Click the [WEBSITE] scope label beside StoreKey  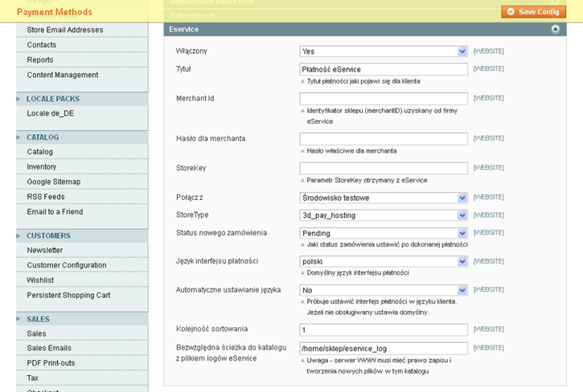489,168
